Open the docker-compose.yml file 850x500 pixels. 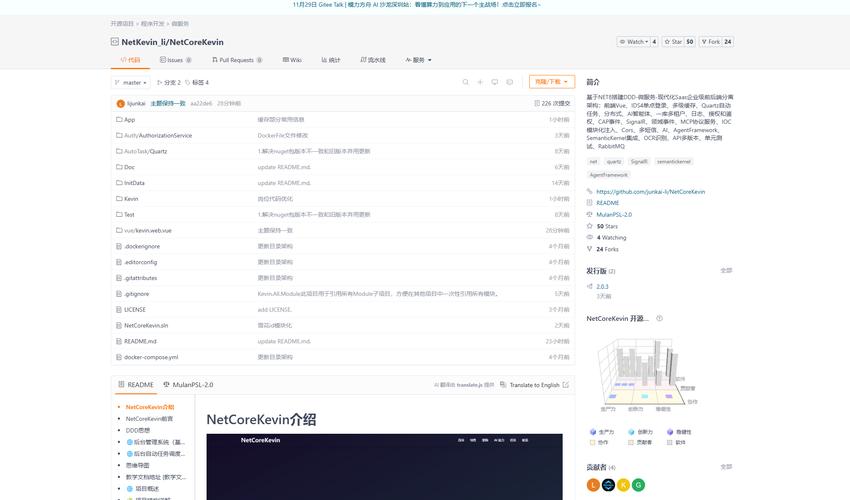click(x=151, y=357)
